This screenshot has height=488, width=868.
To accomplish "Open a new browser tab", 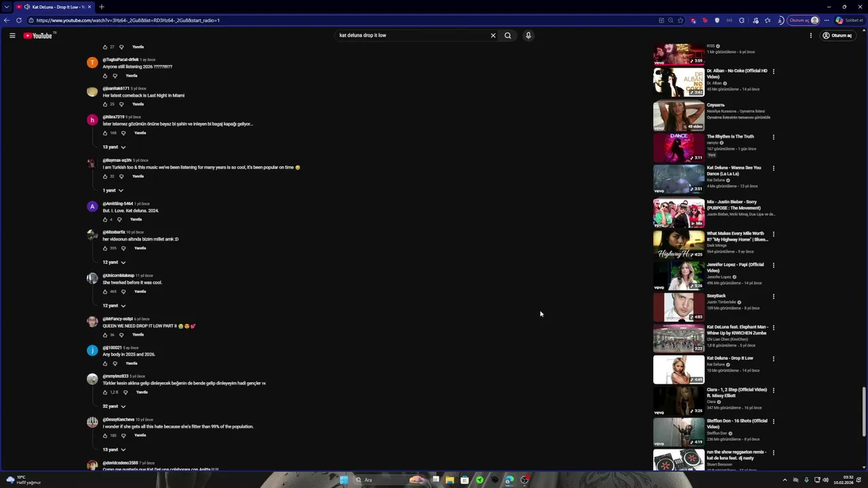I will tap(101, 7).
